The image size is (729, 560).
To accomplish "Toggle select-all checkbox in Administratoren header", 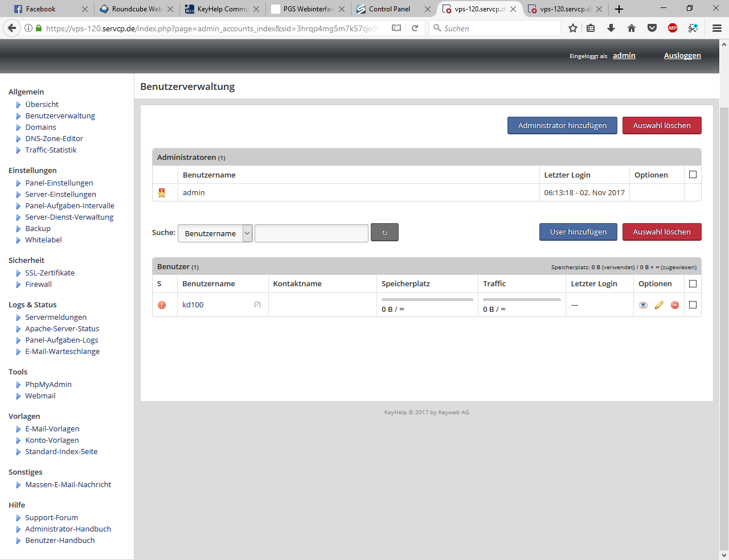I will pos(693,175).
